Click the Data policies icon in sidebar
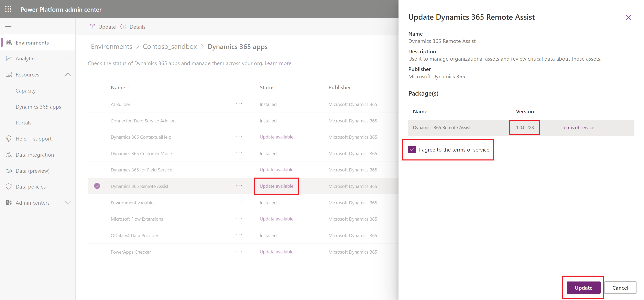The height and width of the screenshot is (300, 644). click(9, 187)
